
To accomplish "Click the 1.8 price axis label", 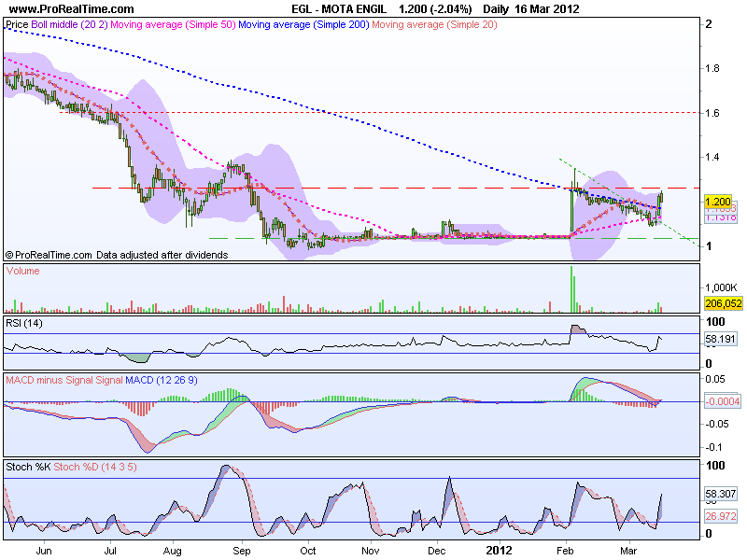I will [x=712, y=68].
